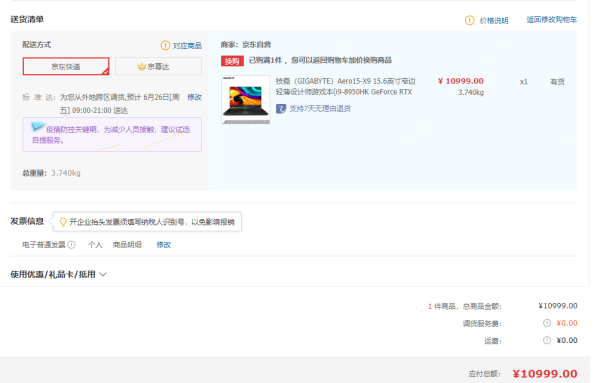Screen dimensions: 600x383
Task: Select 京东快递 delivery option
Action: point(66,67)
